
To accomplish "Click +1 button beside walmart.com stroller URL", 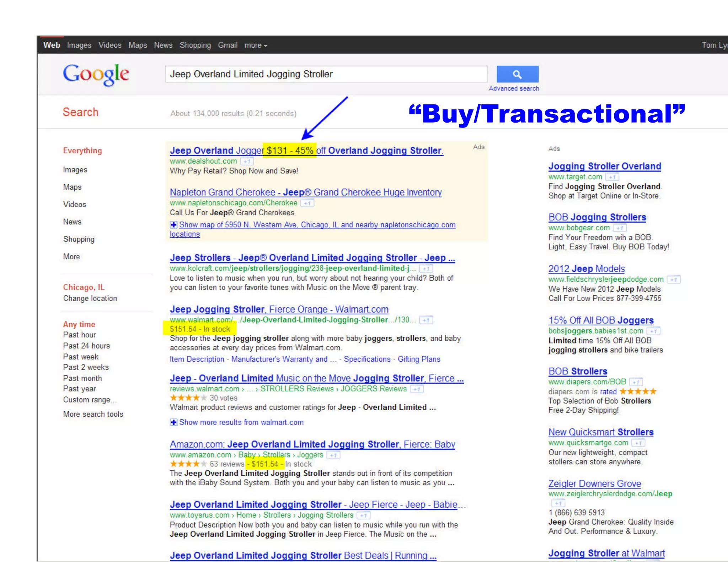I will pyautogui.click(x=426, y=320).
